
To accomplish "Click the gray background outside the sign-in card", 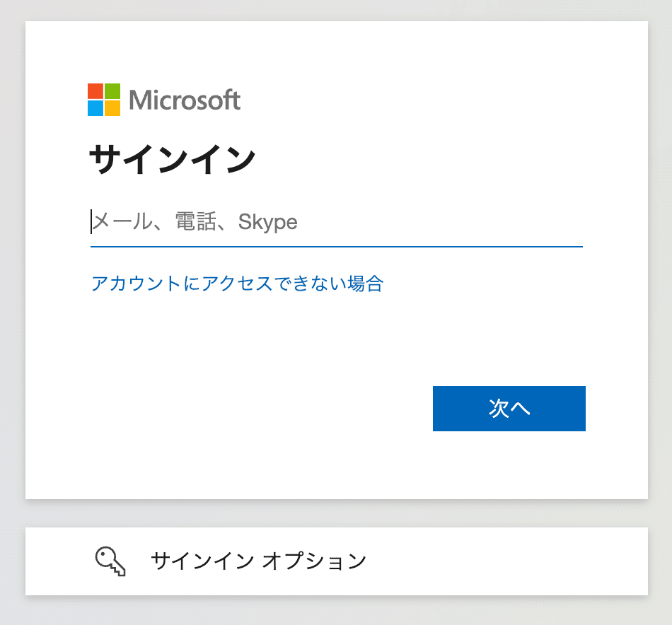I will (12, 300).
